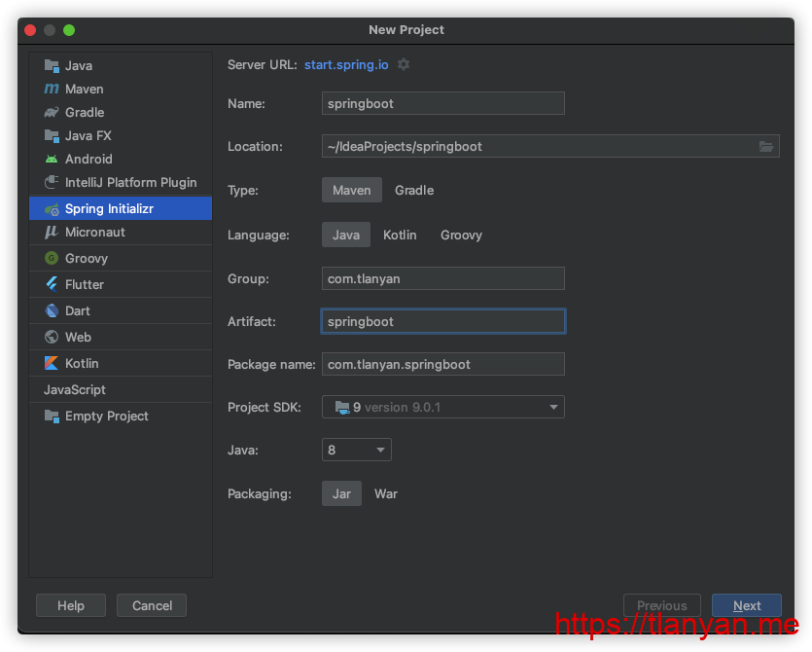Viewport: 812px width, 652px height.
Task: Browse for location with folder icon
Action: pyautogui.click(x=766, y=146)
